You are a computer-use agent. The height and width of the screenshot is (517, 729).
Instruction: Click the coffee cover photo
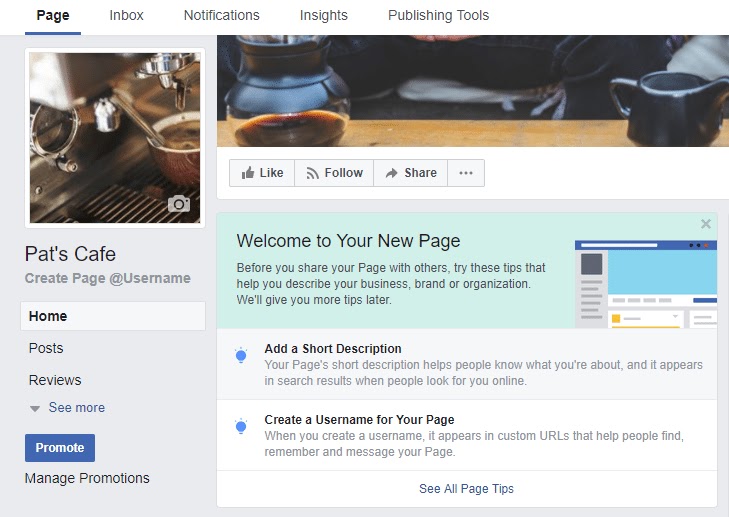click(473, 91)
